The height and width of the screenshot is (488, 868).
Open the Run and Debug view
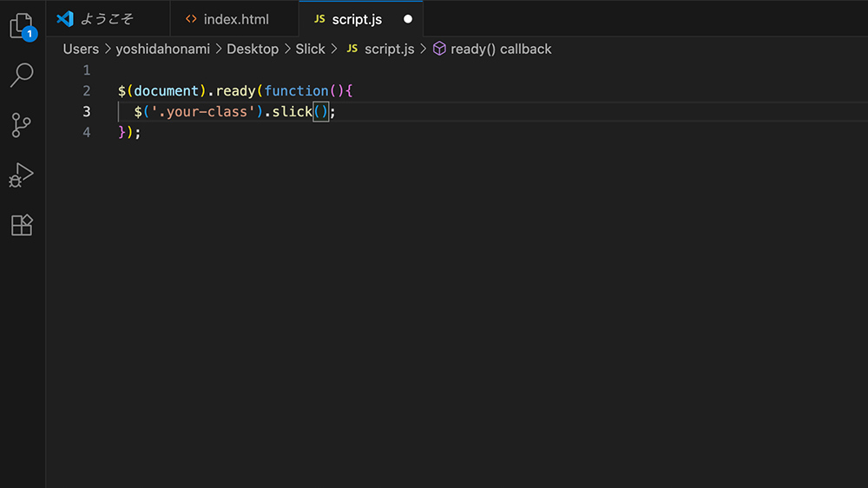pos(21,175)
